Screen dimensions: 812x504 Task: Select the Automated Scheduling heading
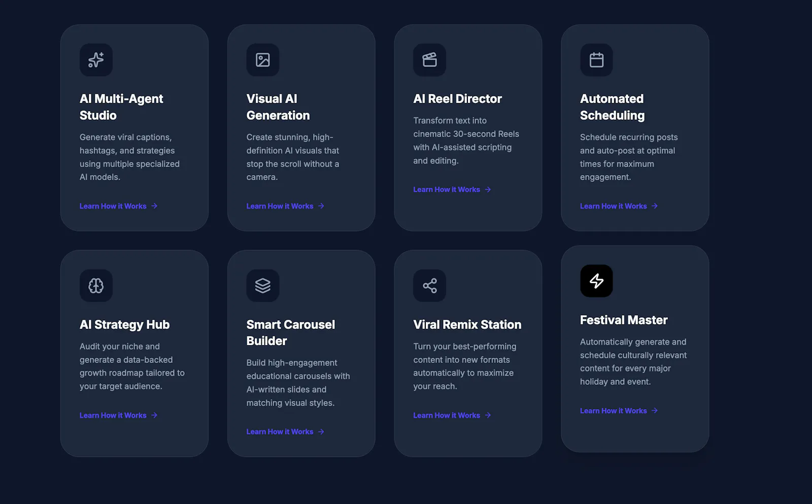[x=613, y=107]
